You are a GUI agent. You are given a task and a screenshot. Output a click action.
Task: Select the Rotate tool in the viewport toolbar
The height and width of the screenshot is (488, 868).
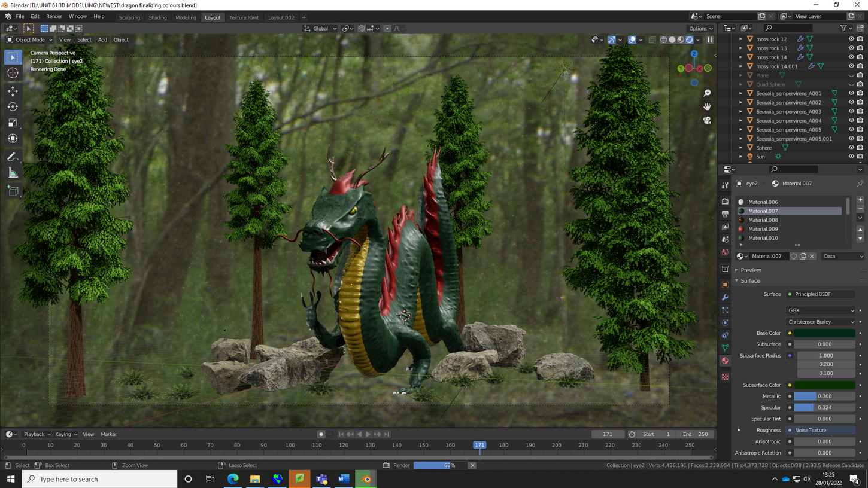coord(13,106)
